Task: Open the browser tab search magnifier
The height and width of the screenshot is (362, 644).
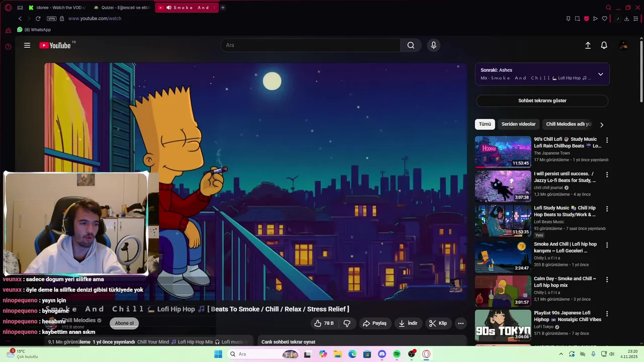Action: click(608, 8)
